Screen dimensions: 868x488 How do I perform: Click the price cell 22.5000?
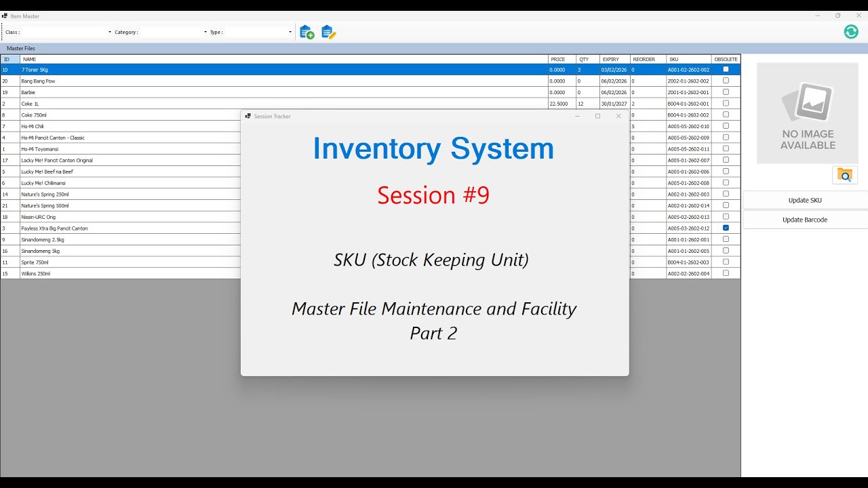(x=562, y=104)
